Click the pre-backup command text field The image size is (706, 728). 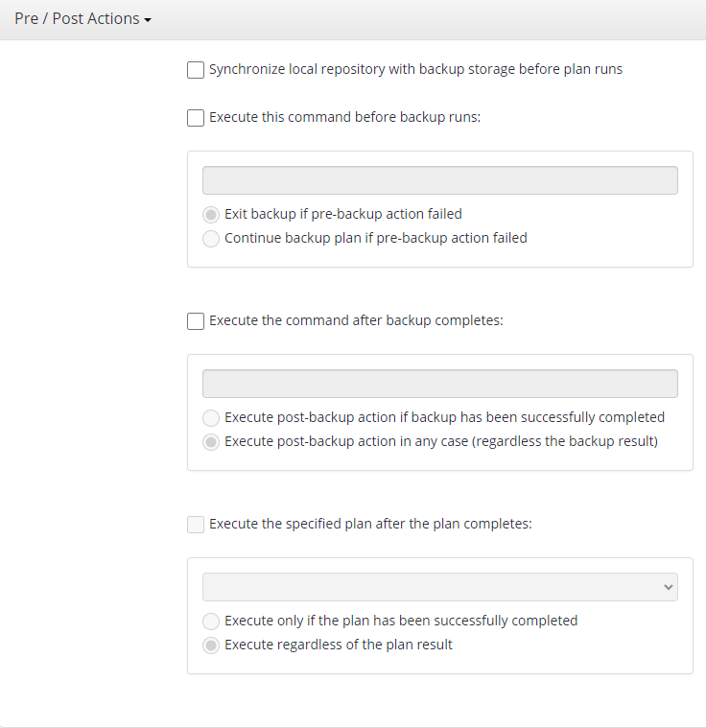click(440, 180)
